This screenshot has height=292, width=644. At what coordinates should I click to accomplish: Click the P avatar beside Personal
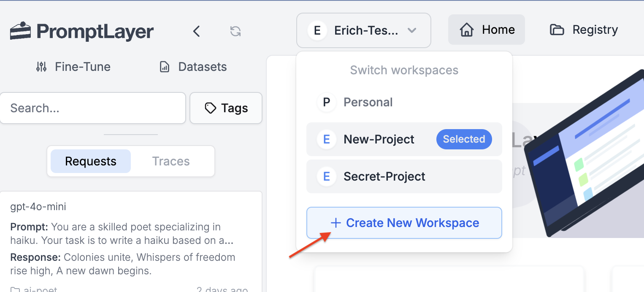327,102
